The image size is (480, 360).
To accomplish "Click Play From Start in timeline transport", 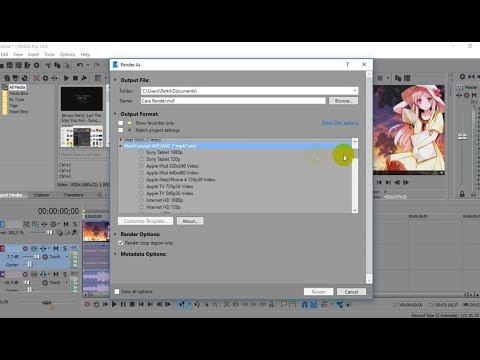I will (x=105, y=304).
